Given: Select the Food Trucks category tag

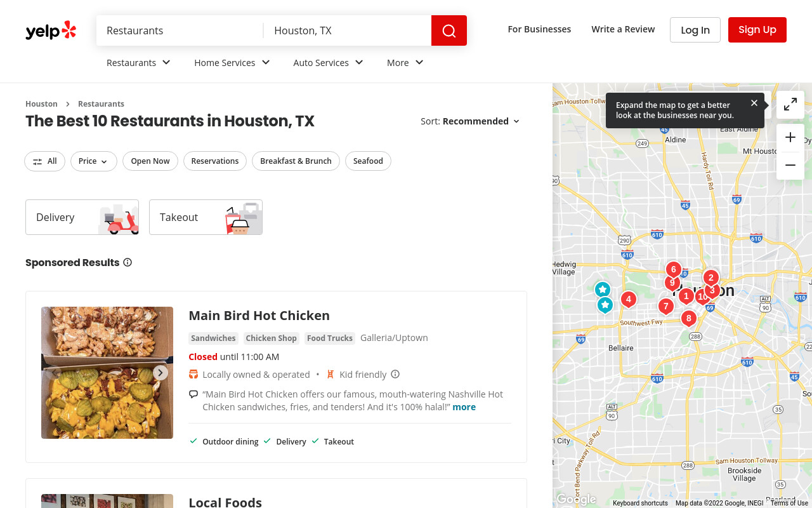Looking at the screenshot, I should [330, 338].
